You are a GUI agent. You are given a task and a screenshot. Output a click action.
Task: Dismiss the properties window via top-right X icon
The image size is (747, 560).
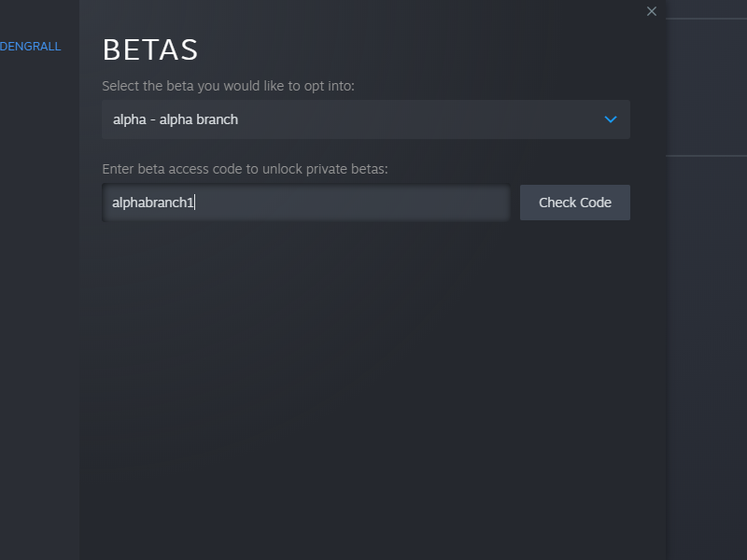pyautogui.click(x=652, y=11)
